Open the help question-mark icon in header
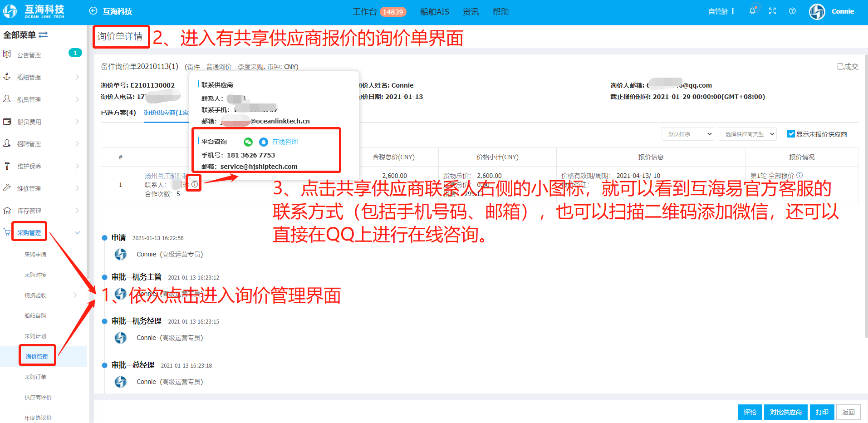Screen dimensions: 868x423 [x=792, y=11]
